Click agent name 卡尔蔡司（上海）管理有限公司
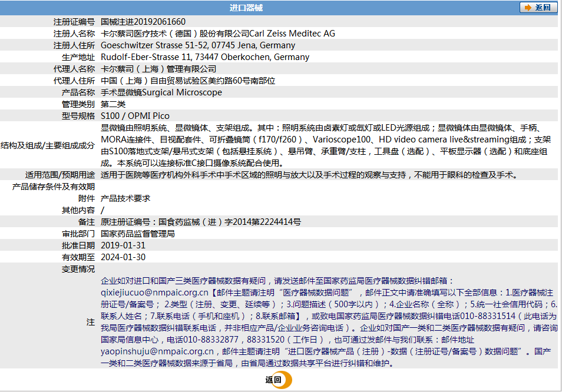 click(x=158, y=69)
